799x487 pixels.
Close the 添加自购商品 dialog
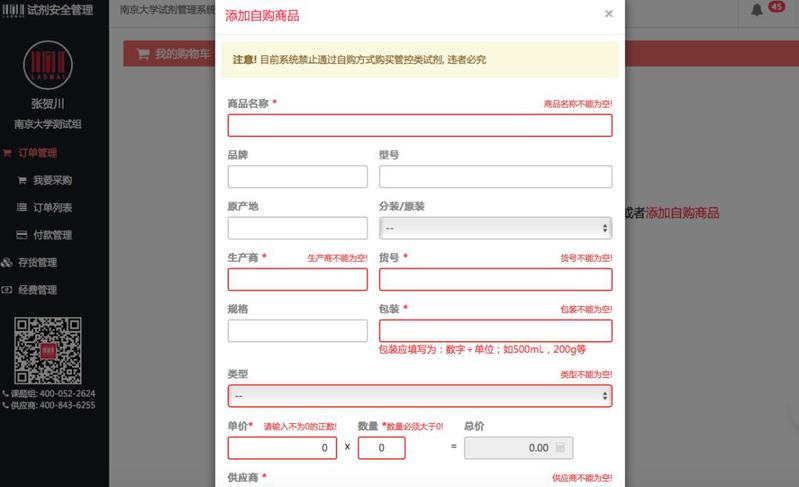point(608,14)
